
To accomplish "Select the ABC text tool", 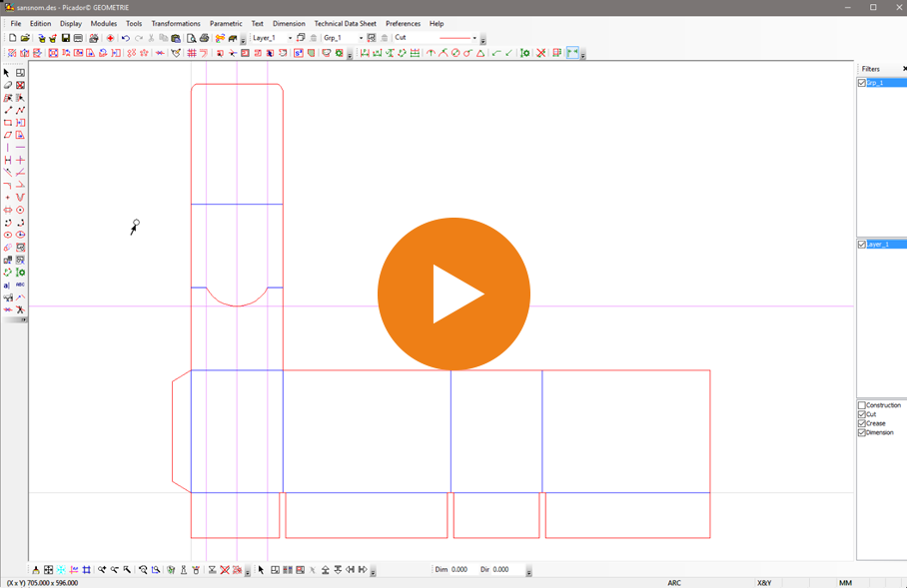I will click(20, 285).
